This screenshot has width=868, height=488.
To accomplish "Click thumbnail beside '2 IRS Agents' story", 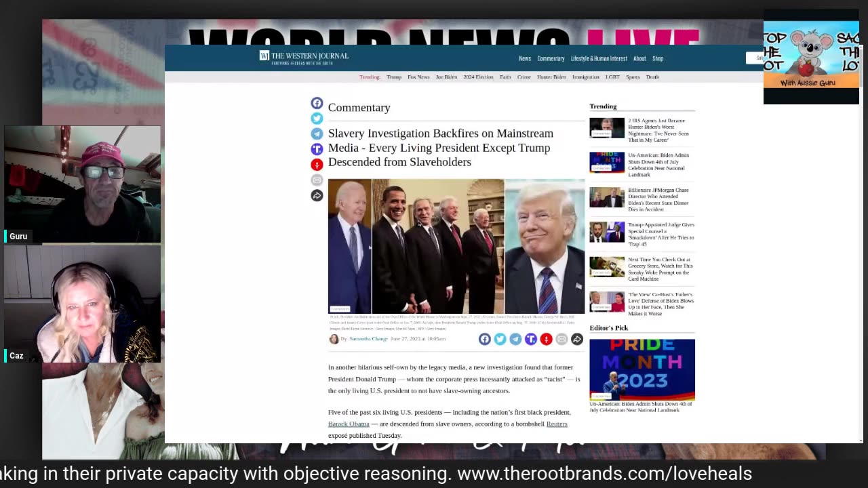I will coord(607,127).
